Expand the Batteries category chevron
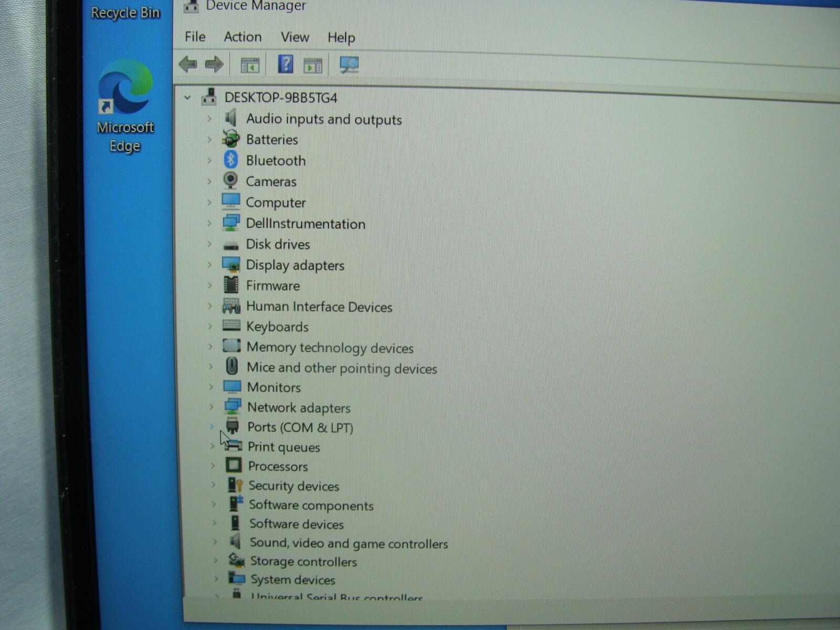The width and height of the screenshot is (840, 630). pyautogui.click(x=209, y=140)
